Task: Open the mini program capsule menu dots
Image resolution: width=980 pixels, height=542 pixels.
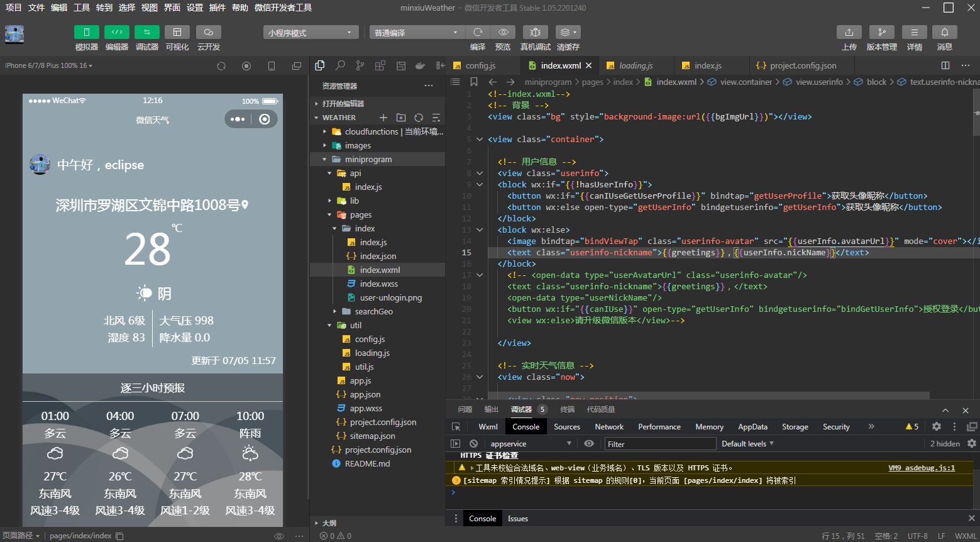Action: pyautogui.click(x=238, y=119)
